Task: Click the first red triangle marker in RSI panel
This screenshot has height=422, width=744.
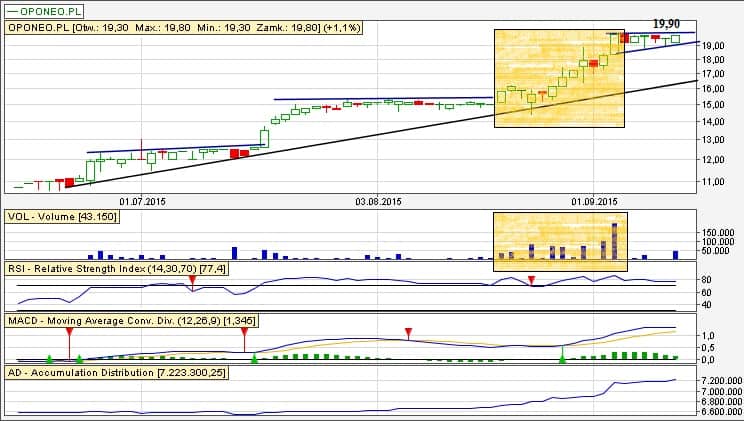Action: point(192,281)
